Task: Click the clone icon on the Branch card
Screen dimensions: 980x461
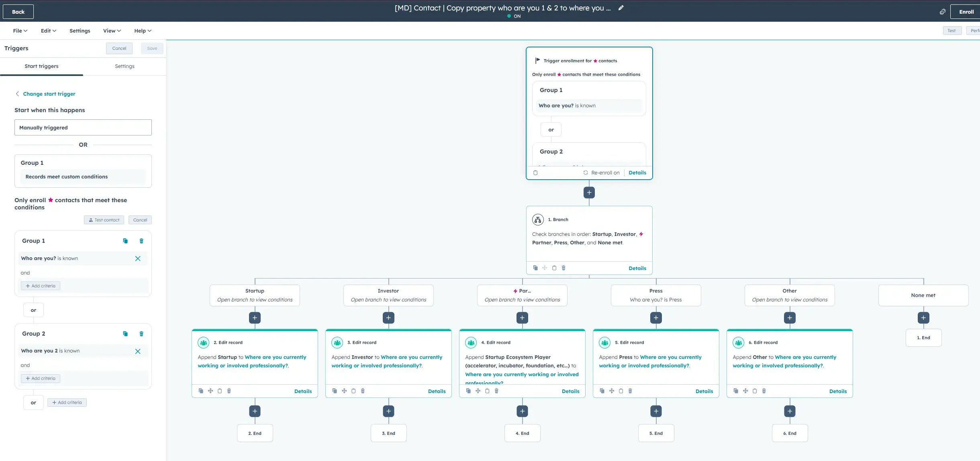Action: 536,268
